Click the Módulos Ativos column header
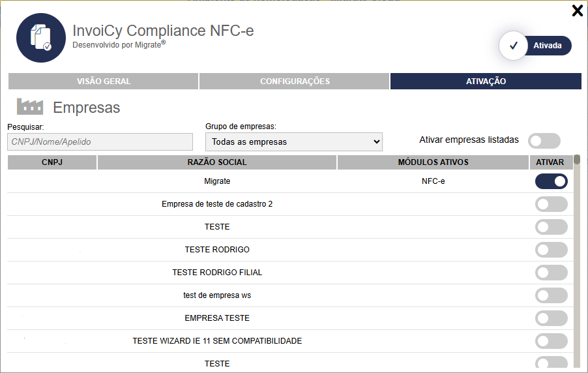This screenshot has width=588, height=373. 433,162
